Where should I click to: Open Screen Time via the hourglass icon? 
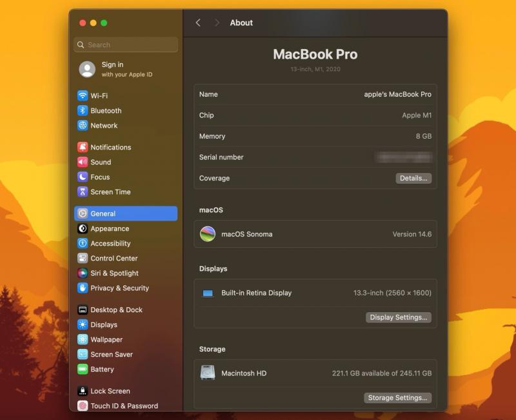point(83,192)
